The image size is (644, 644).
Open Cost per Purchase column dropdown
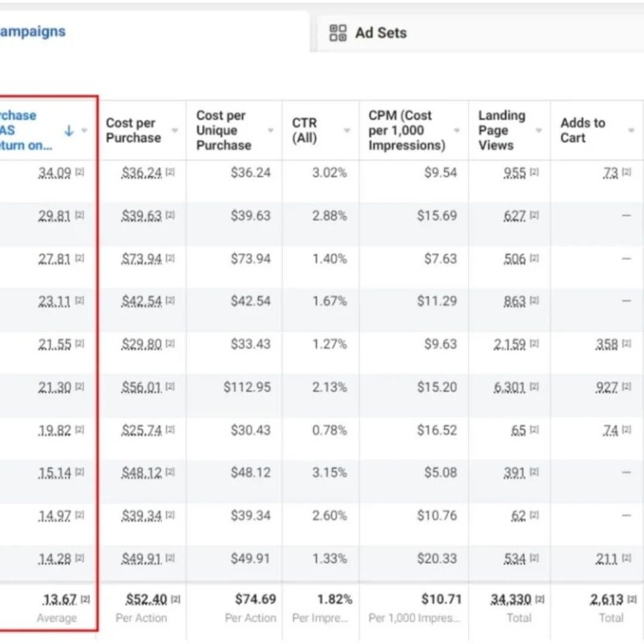[175, 131]
